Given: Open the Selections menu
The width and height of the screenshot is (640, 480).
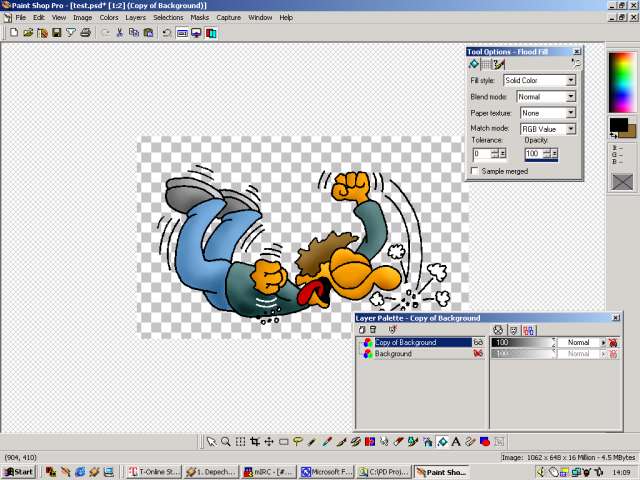Looking at the screenshot, I should (168, 18).
